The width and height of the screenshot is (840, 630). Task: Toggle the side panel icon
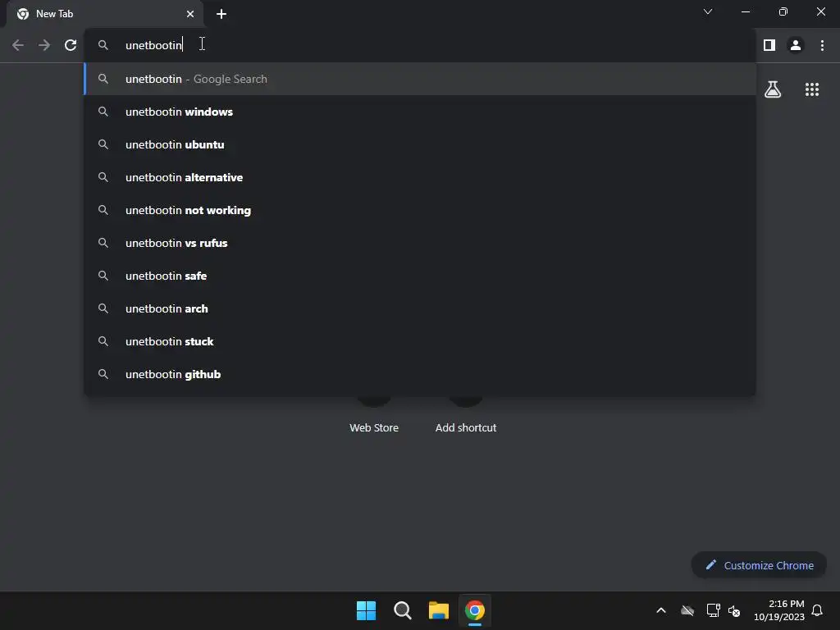coord(769,45)
